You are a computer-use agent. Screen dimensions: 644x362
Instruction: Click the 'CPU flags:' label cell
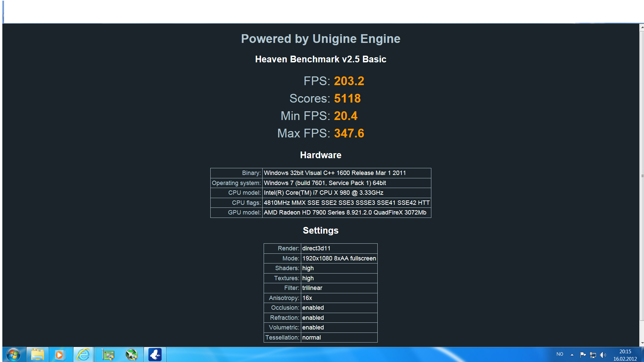coord(236,203)
